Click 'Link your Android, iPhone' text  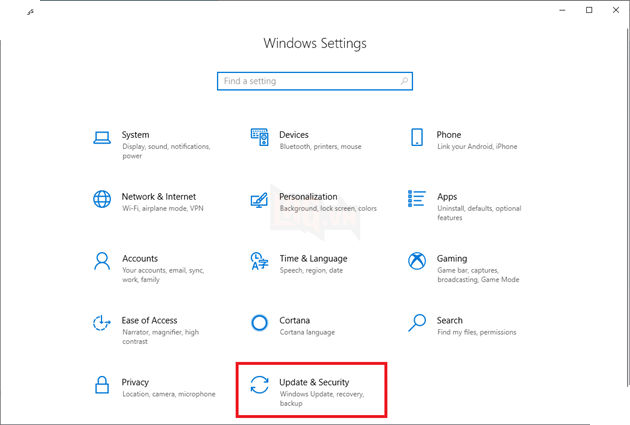(x=477, y=147)
